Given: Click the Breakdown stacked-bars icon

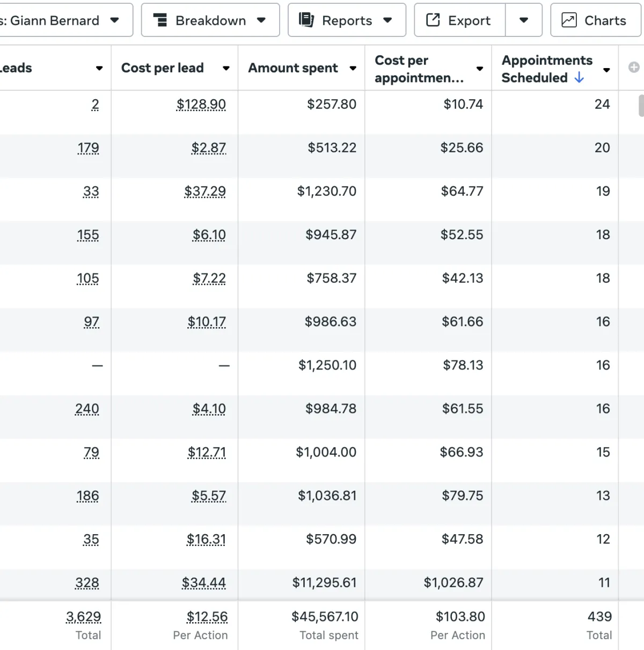Looking at the screenshot, I should pyautogui.click(x=160, y=20).
